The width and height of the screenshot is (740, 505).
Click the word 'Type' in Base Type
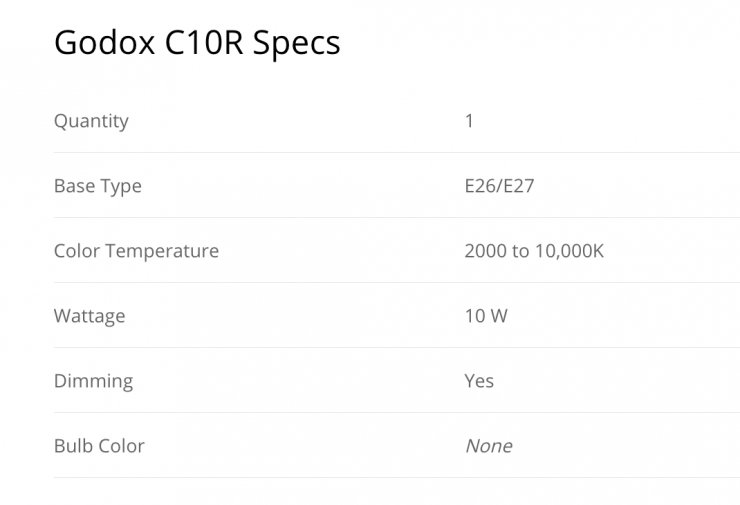point(119,187)
